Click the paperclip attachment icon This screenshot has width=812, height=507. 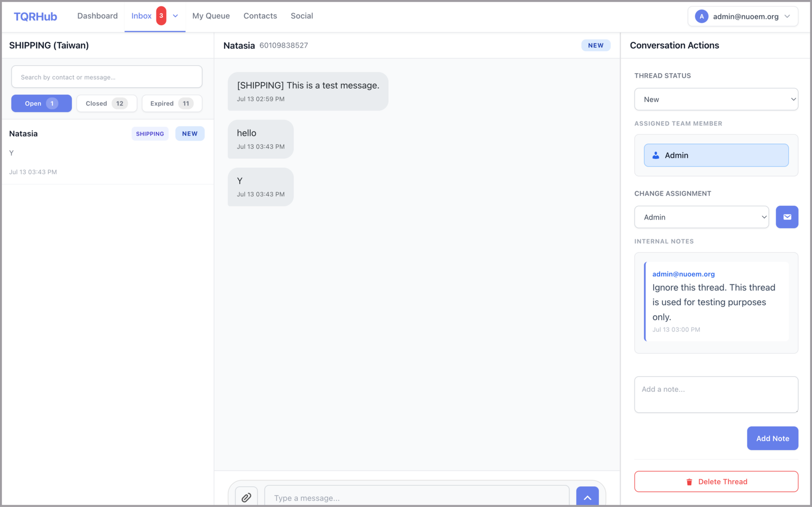tap(246, 497)
